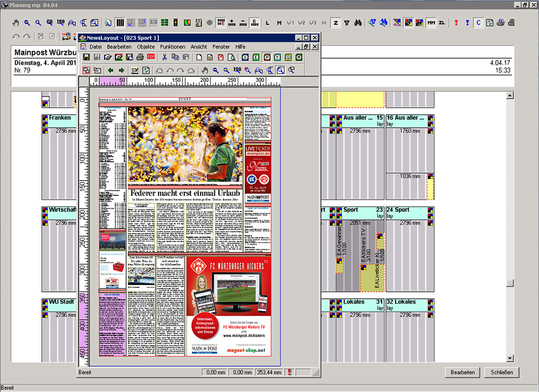This screenshot has width=539, height=392.
Task: Click the Federer photo on the page
Action: (185, 145)
